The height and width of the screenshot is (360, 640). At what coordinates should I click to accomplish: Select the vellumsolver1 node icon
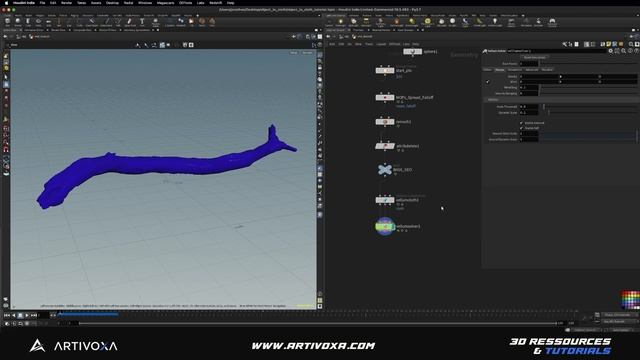tap(385, 227)
